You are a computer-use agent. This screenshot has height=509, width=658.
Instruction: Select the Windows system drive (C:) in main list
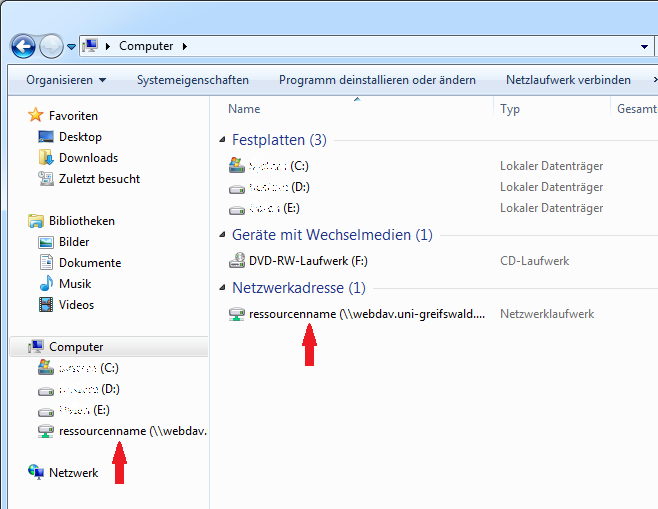tap(237, 166)
